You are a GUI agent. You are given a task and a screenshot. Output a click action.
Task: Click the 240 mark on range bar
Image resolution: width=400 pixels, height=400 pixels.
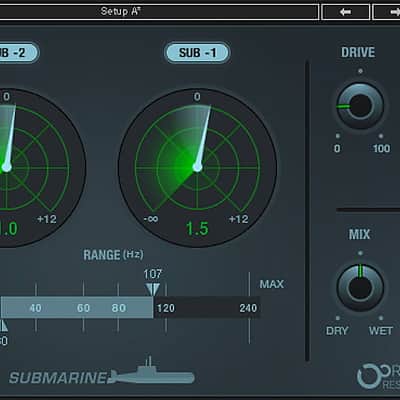248,308
